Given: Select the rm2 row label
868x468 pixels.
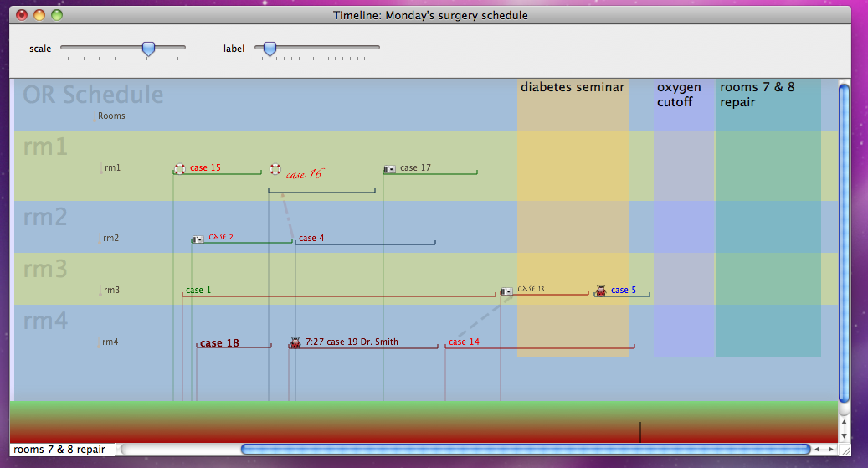Looking at the screenshot, I should [x=110, y=239].
